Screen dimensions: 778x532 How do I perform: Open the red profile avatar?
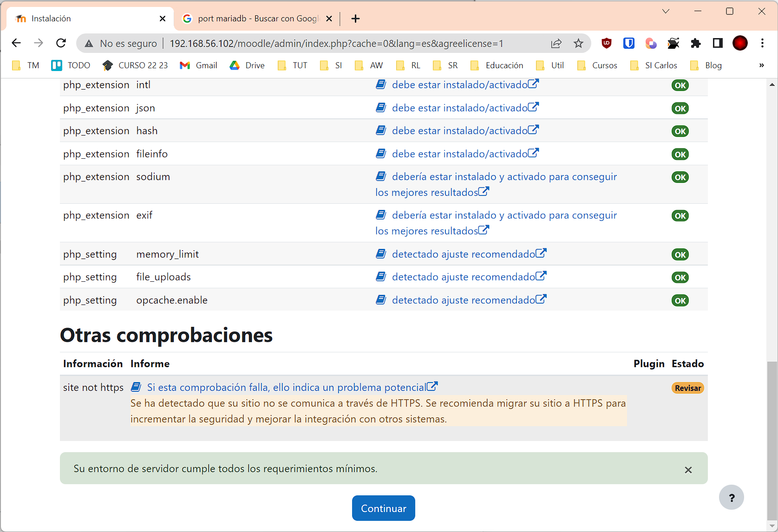pyautogui.click(x=740, y=43)
